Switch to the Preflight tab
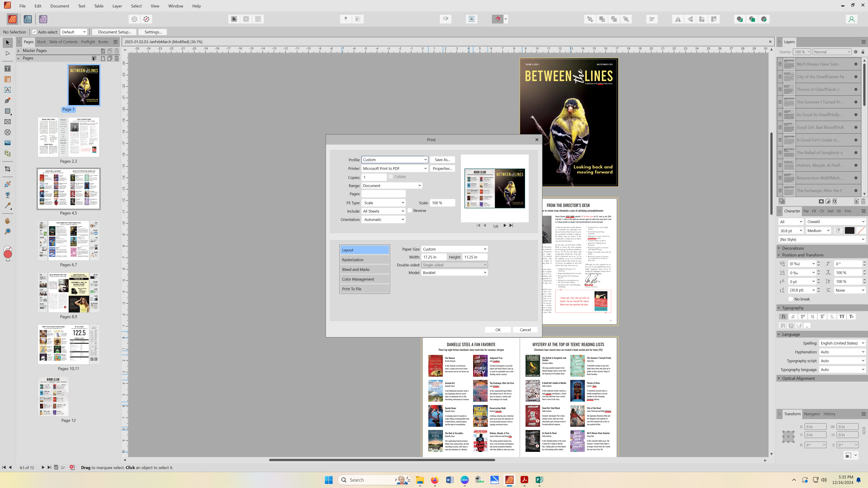 [x=88, y=42]
